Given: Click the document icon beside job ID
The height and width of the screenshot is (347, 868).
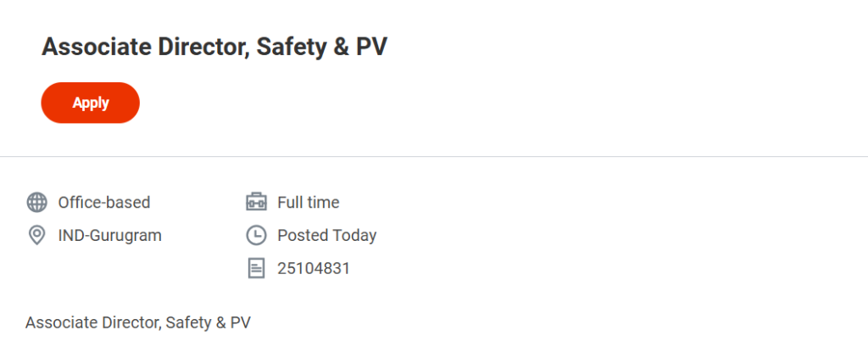Looking at the screenshot, I should coord(255,268).
